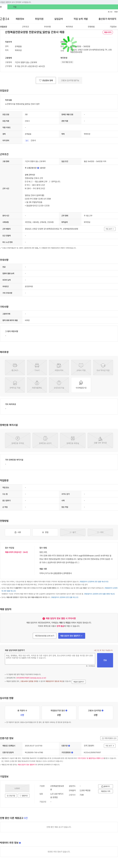The image size is (118, 868).
Task: Open the 직업 능력 개발 menu
Action: click(81, 19)
